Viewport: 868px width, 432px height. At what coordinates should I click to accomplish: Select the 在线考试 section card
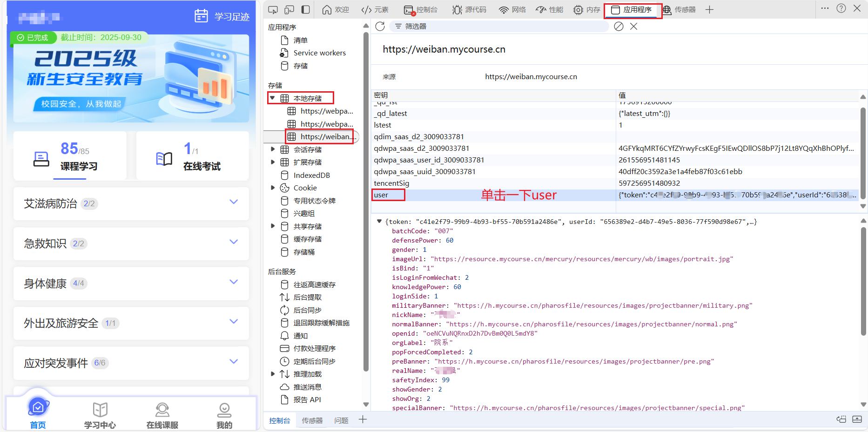(192, 156)
